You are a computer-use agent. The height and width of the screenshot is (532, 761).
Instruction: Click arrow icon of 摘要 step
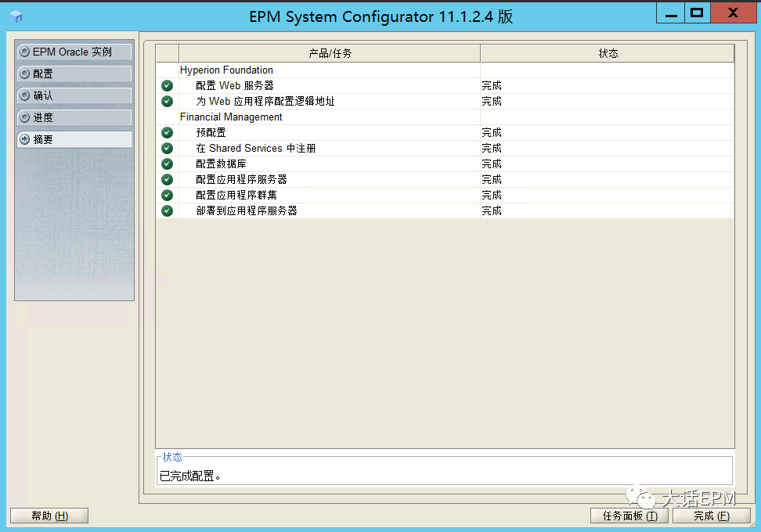(x=24, y=139)
